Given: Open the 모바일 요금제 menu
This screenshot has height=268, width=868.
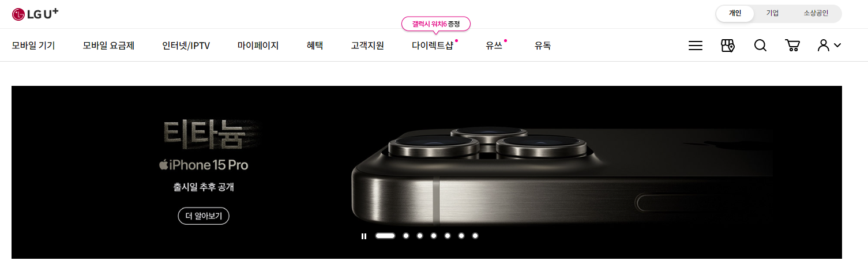Looking at the screenshot, I should point(108,46).
